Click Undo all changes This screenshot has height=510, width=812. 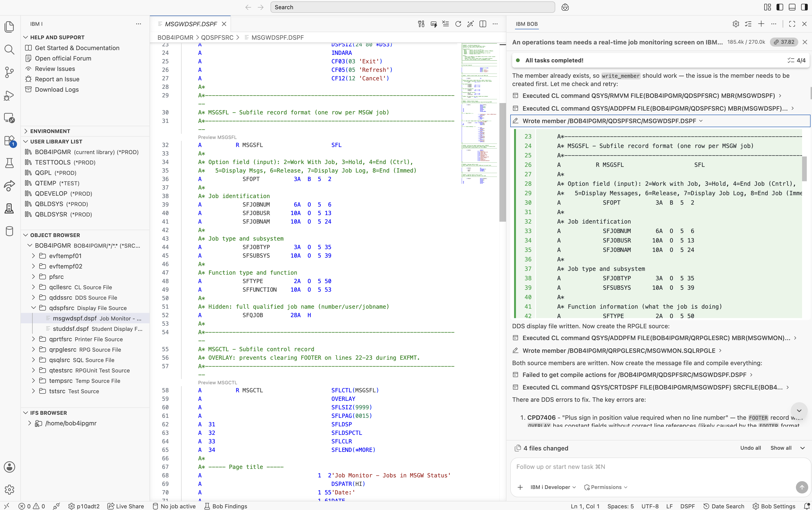click(x=750, y=448)
